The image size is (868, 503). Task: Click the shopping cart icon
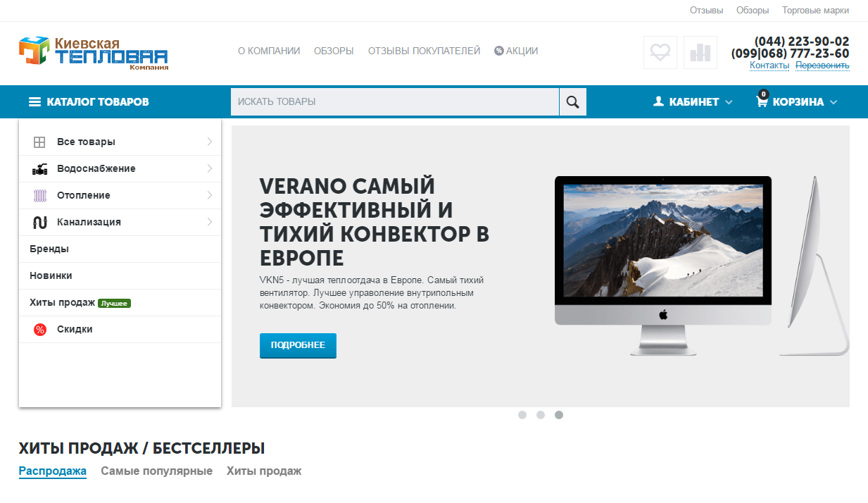click(x=762, y=101)
